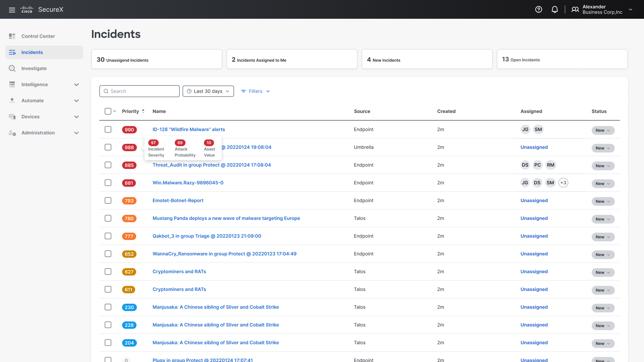Click Unassigned on the Umbrella incident row
The width and height of the screenshot is (644, 362).
point(534,147)
